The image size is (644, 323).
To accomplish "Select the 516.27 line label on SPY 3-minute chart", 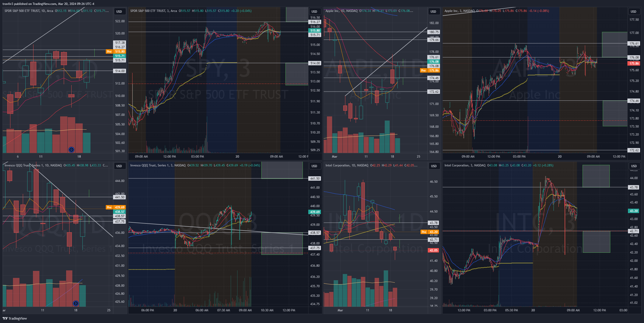I will coord(315,22).
